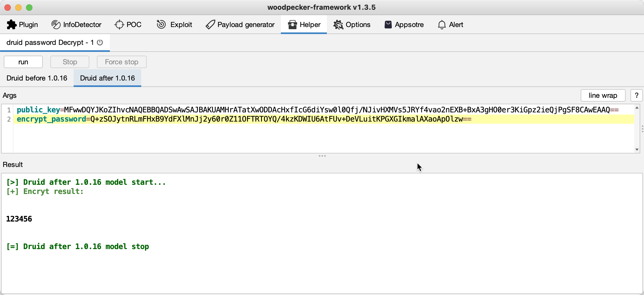Click the Args scrollbar down arrow
Viewport: 644px width, 295px height.
pyautogui.click(x=637, y=149)
